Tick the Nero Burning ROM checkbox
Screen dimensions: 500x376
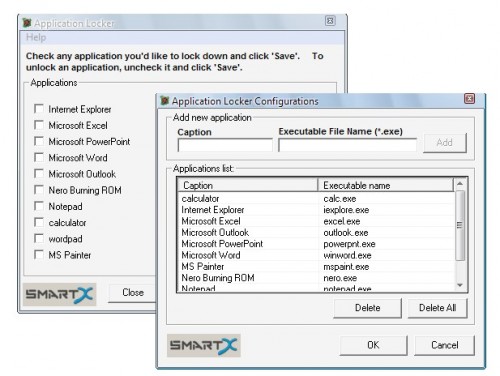coord(39,190)
